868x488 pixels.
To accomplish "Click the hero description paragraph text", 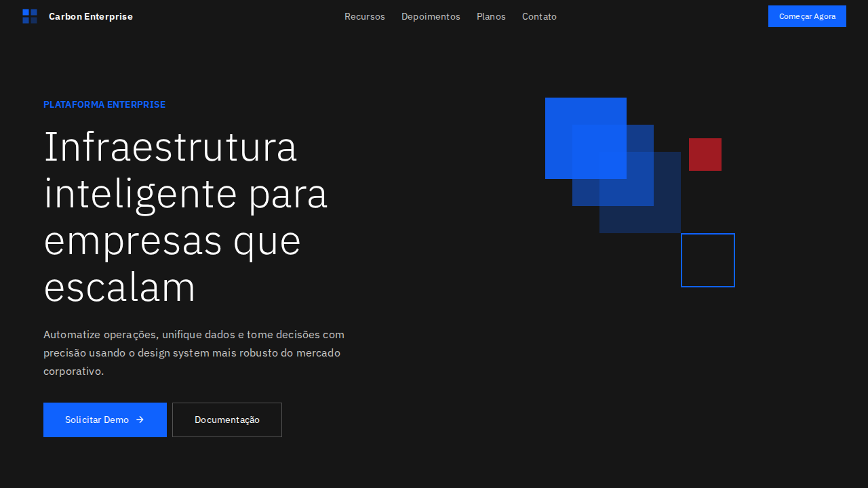I will 193,352.
